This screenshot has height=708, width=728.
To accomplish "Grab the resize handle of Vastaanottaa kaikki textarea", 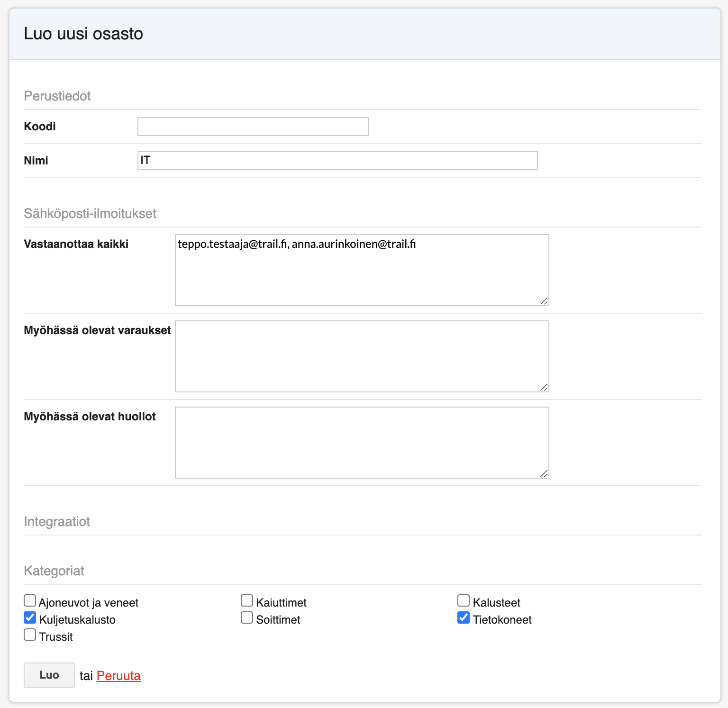I will click(544, 301).
